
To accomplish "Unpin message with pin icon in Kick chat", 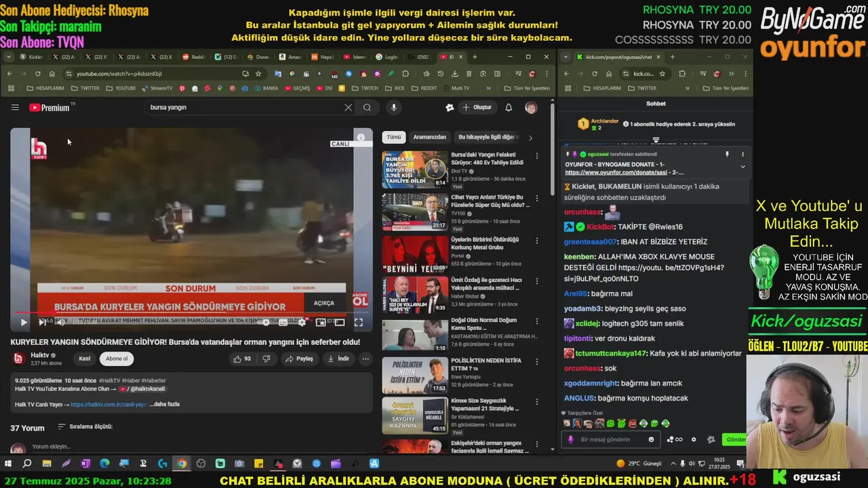I will pyautogui.click(x=727, y=155).
